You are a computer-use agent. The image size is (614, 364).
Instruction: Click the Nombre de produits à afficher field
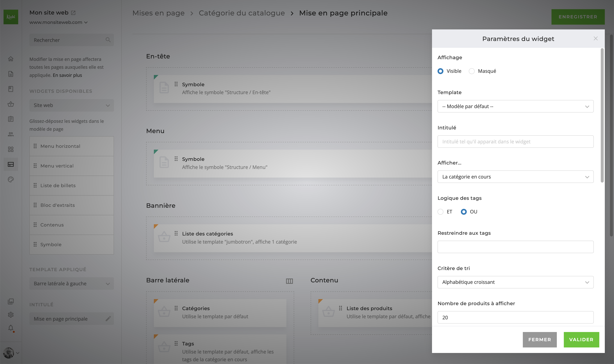point(515,317)
